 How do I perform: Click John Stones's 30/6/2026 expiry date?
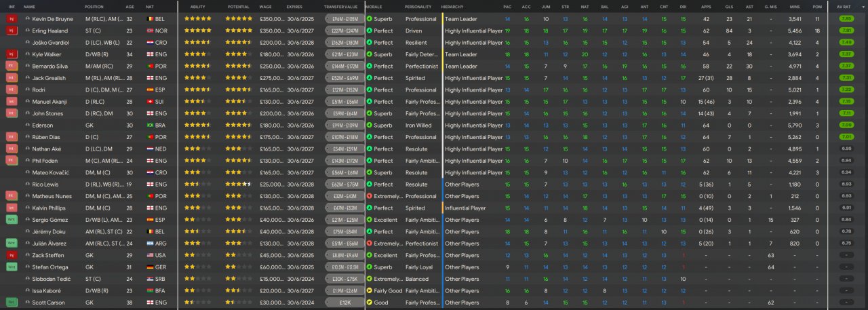[x=299, y=113]
